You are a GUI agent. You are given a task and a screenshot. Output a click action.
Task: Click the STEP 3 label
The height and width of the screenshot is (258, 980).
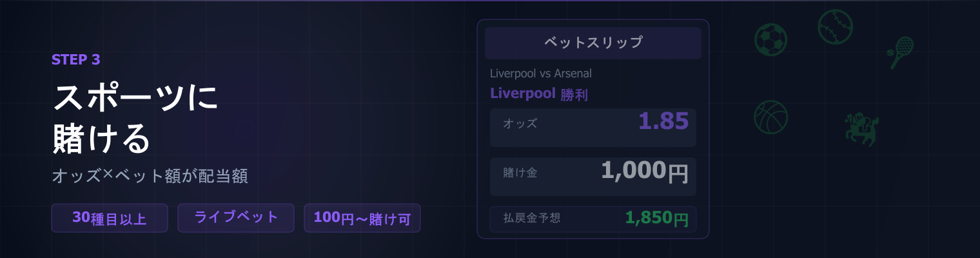75,60
